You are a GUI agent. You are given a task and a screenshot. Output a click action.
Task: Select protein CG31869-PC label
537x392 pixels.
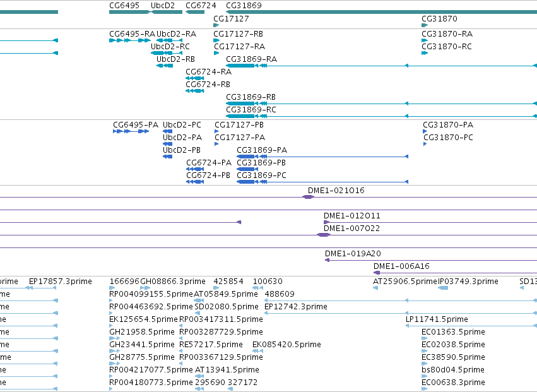pyautogui.click(x=261, y=175)
